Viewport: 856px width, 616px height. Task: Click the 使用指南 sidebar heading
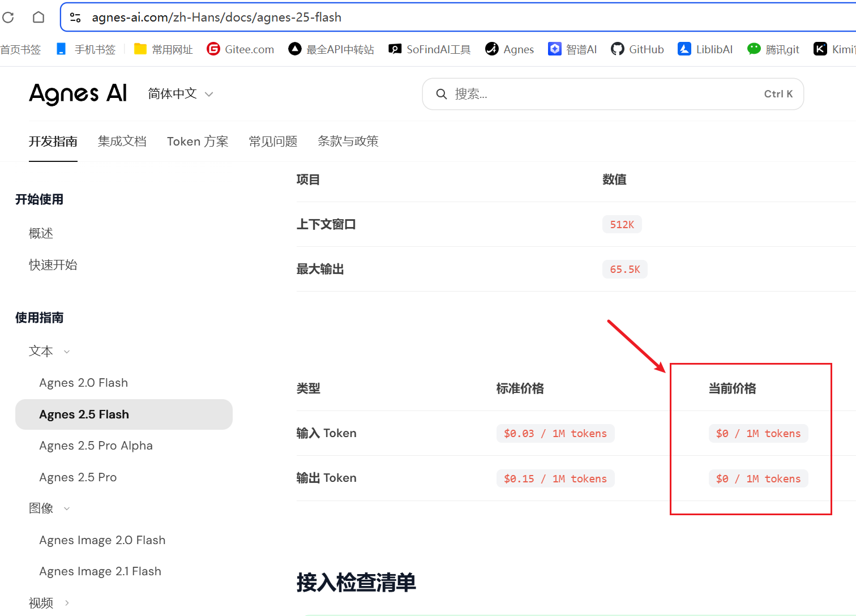40,318
